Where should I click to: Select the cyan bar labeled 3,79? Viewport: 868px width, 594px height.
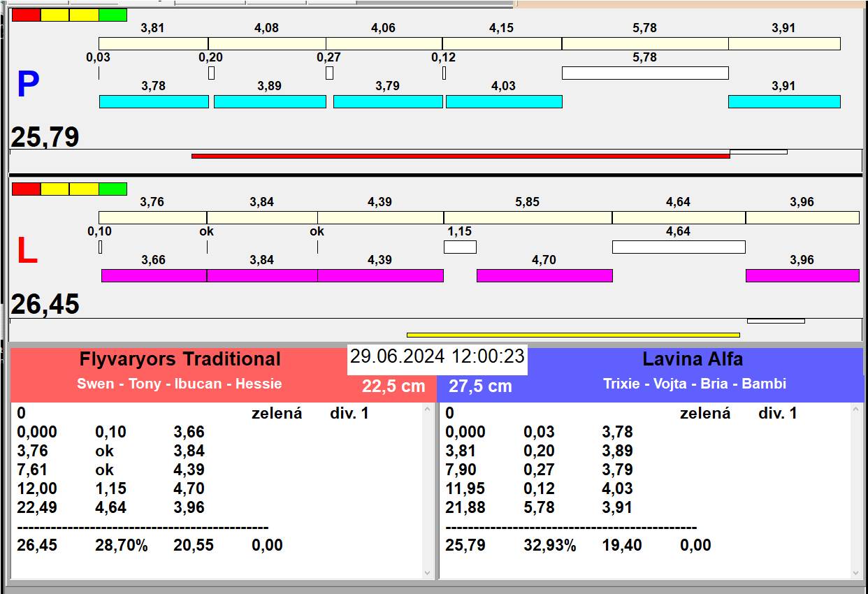tap(388, 101)
